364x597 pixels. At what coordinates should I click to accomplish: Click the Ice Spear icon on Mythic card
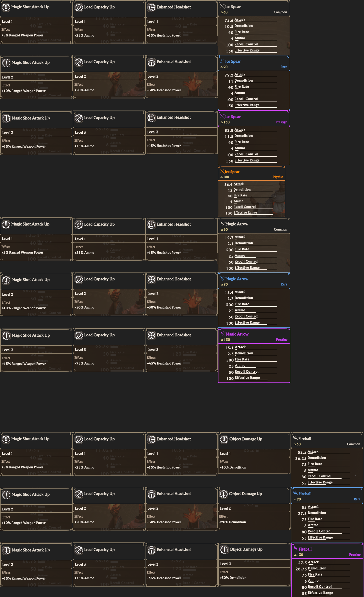(222, 172)
